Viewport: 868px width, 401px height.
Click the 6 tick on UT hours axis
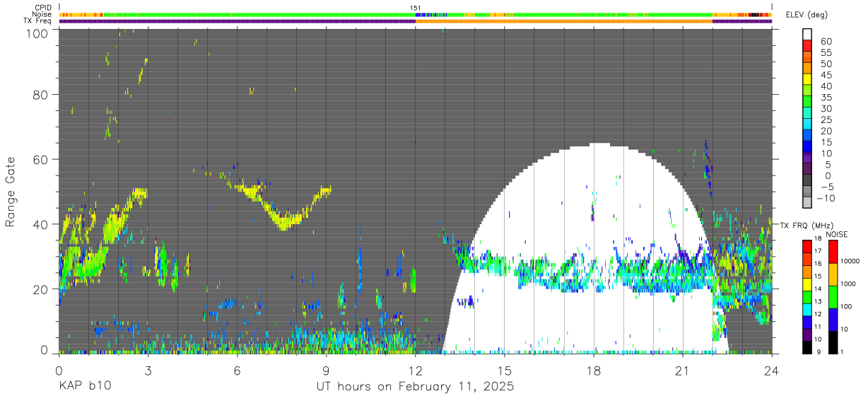click(x=237, y=370)
